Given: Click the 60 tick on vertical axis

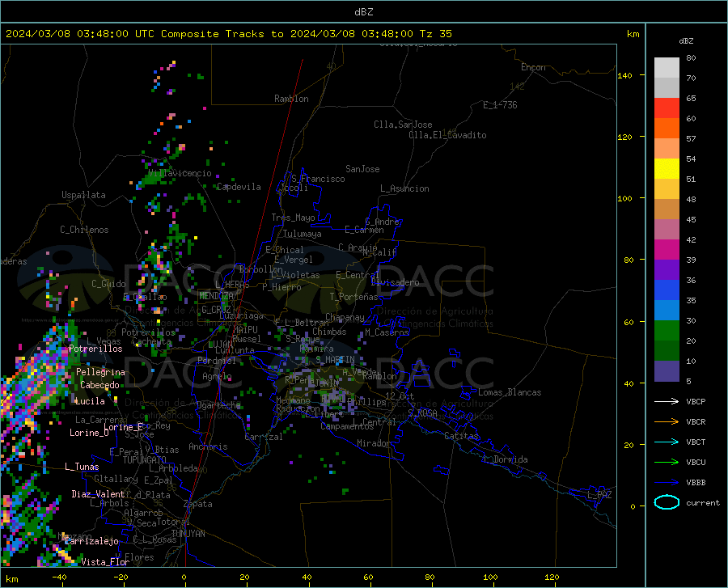Looking at the screenshot, I should point(629,322).
